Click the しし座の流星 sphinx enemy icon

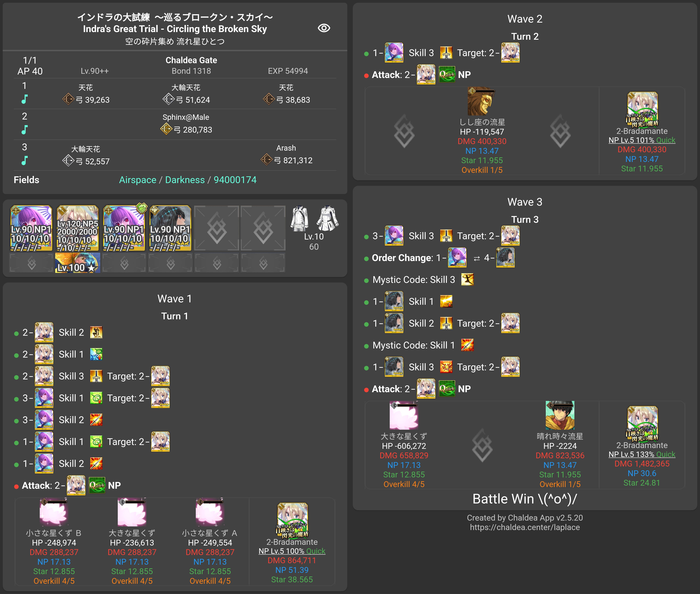[482, 101]
